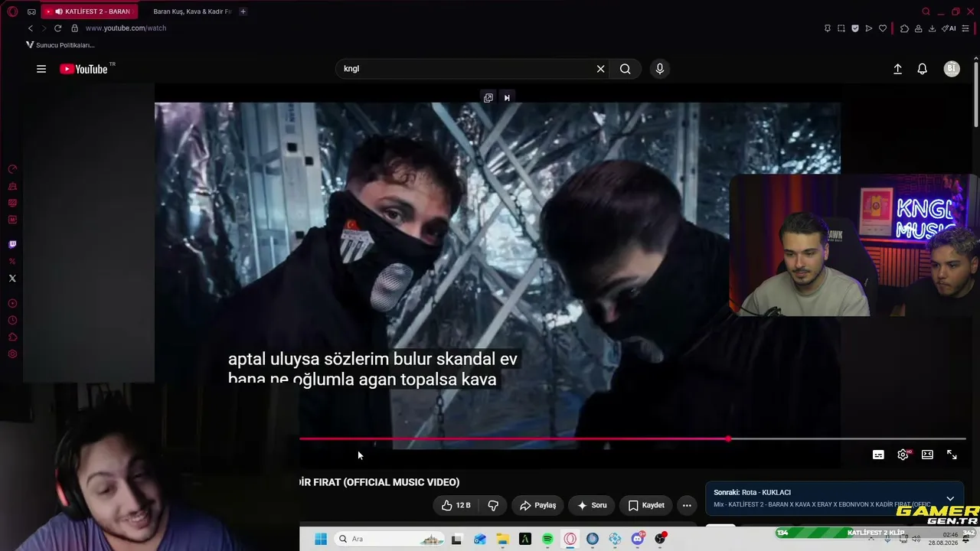This screenshot has width=980, height=551.
Task: Open Spotify from the taskbar
Action: click(x=547, y=539)
